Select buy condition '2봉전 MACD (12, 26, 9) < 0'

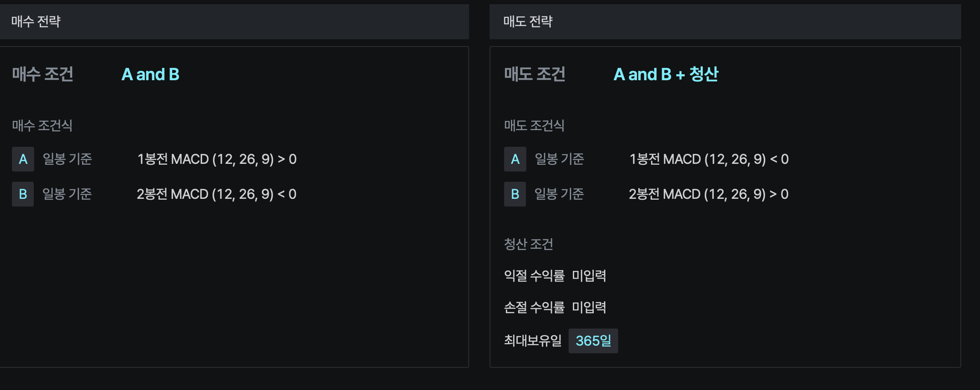(x=217, y=194)
